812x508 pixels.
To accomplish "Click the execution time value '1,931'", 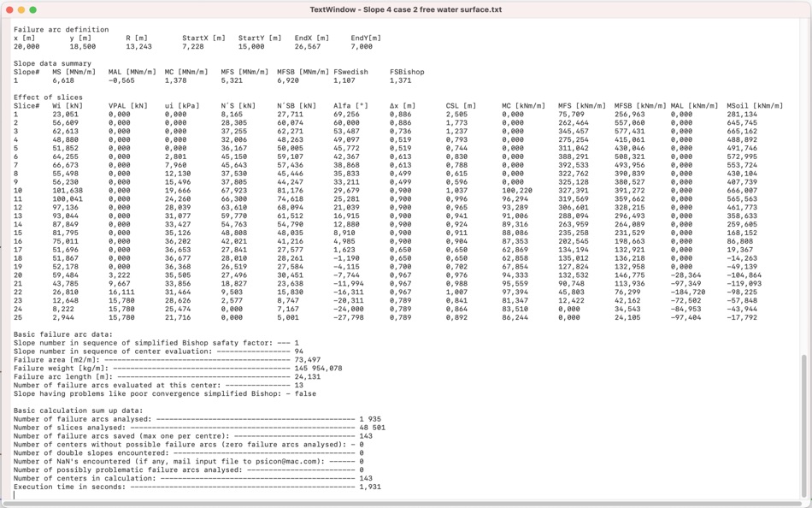I will [x=370, y=487].
